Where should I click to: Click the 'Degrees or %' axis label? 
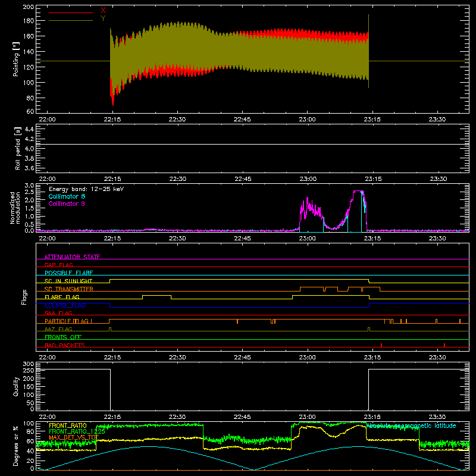point(16,446)
